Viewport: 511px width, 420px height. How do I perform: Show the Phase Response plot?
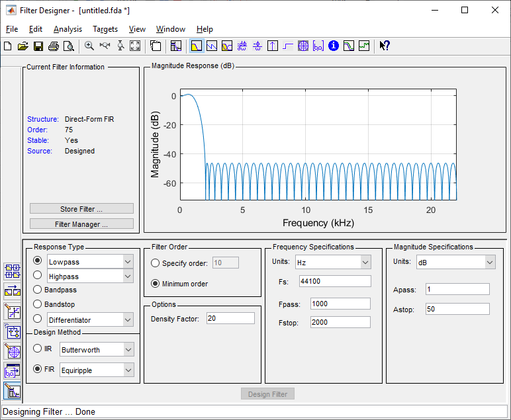coord(212,46)
